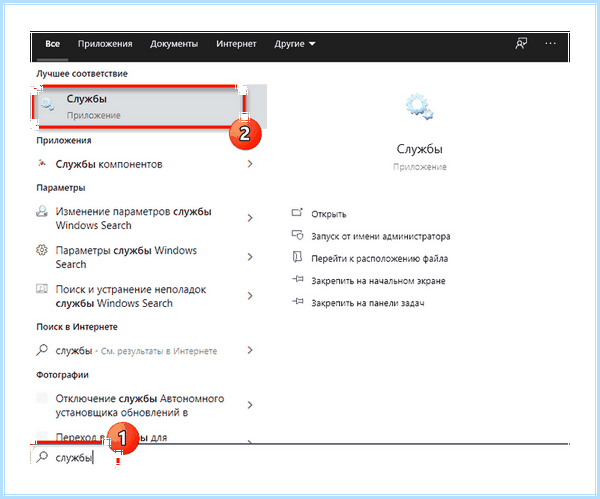Click gear icon beside Параметры службы Windows
600x499 pixels.
[x=42, y=250]
